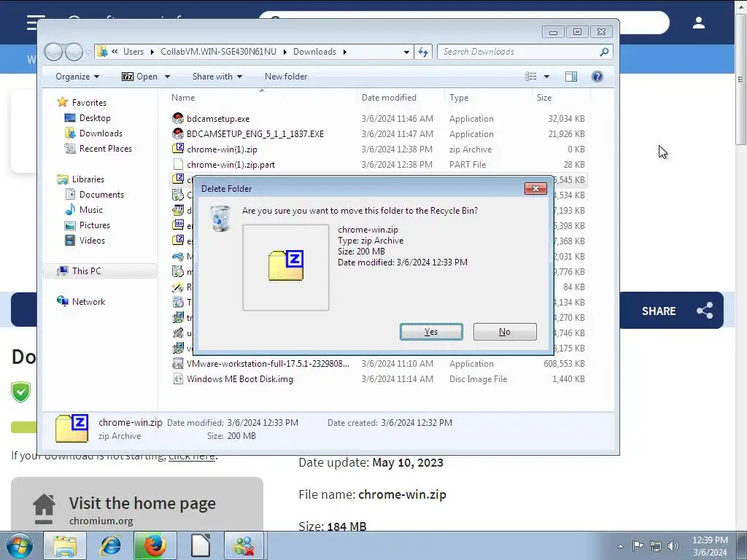
Task: Open the Organize menu
Action: pyautogui.click(x=77, y=77)
